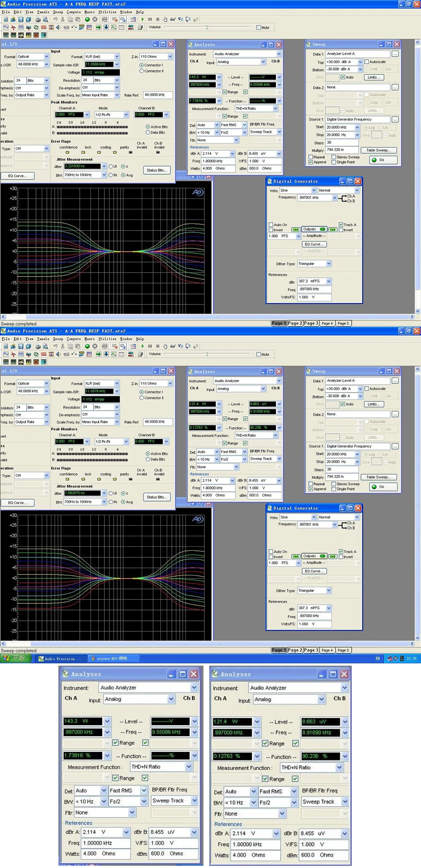
Task: Open Measurement Function dropdown in enlarged left Analyzer
Action: (189, 767)
